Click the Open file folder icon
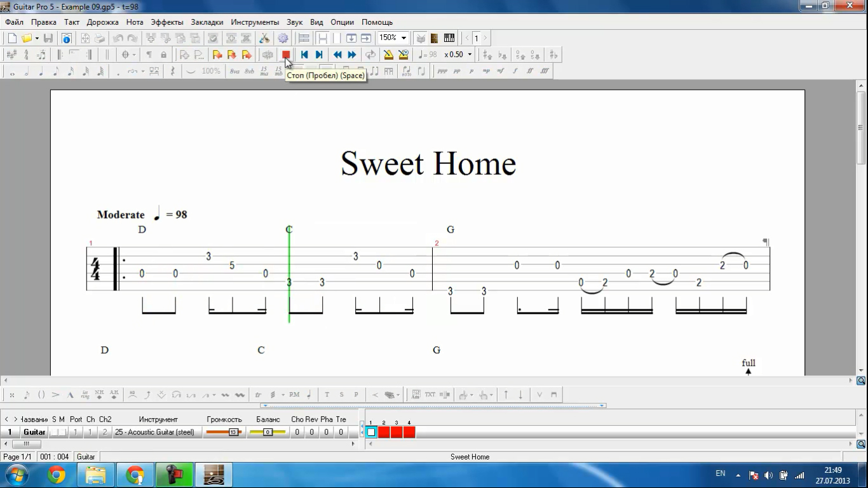Viewport: 868px width, 488px height. pyautogui.click(x=27, y=38)
